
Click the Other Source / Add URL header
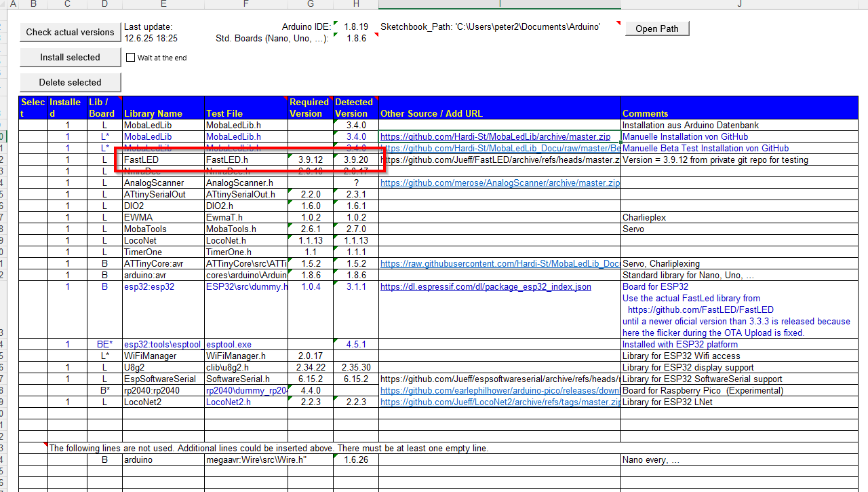coord(500,108)
